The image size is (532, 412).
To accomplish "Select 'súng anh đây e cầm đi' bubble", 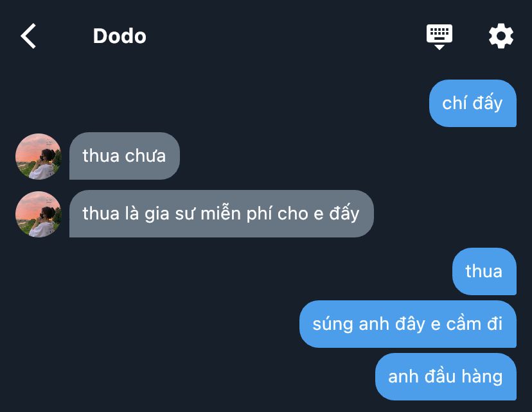I will coord(408,324).
